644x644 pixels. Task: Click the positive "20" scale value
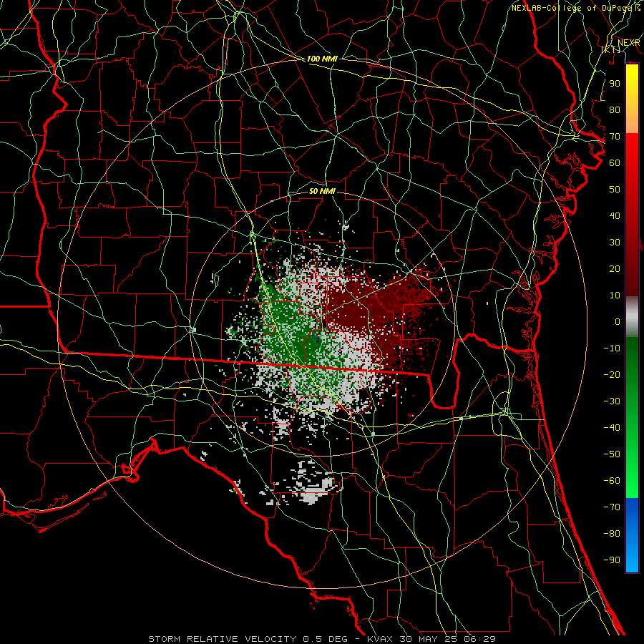(615, 268)
